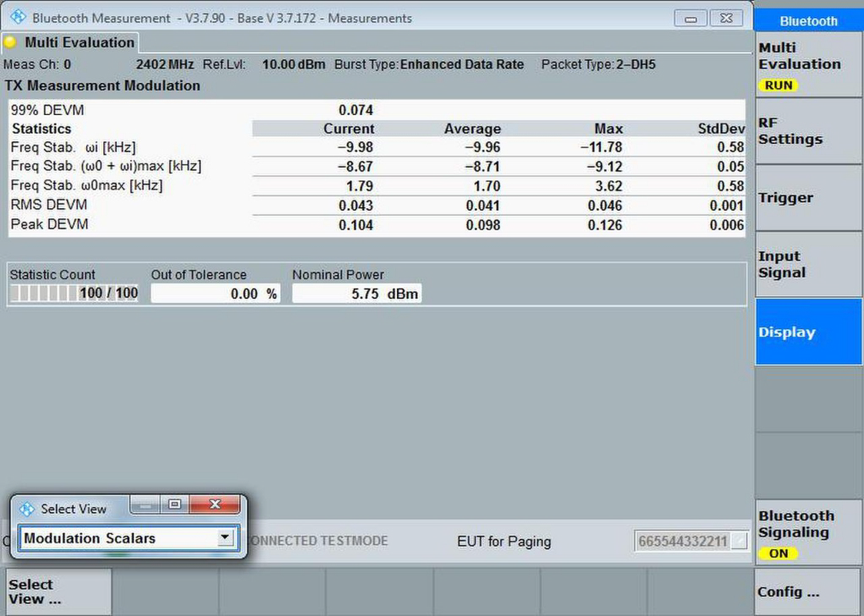Screen dimensions: 864x616
Task: Click the Max column header
Action: click(x=608, y=129)
